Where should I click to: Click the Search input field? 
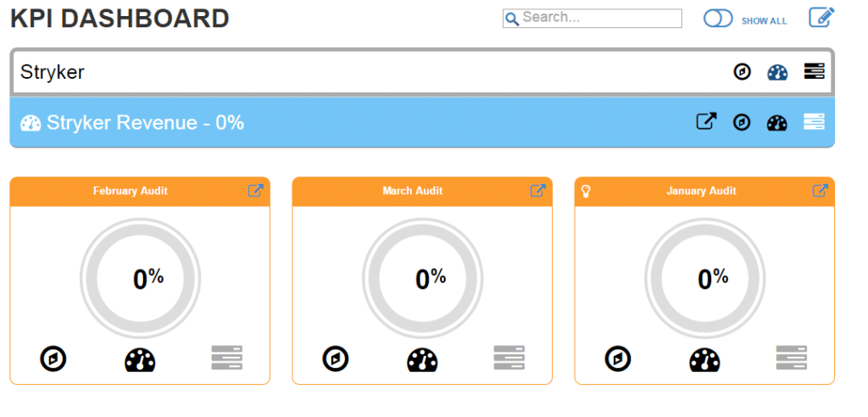coord(592,19)
